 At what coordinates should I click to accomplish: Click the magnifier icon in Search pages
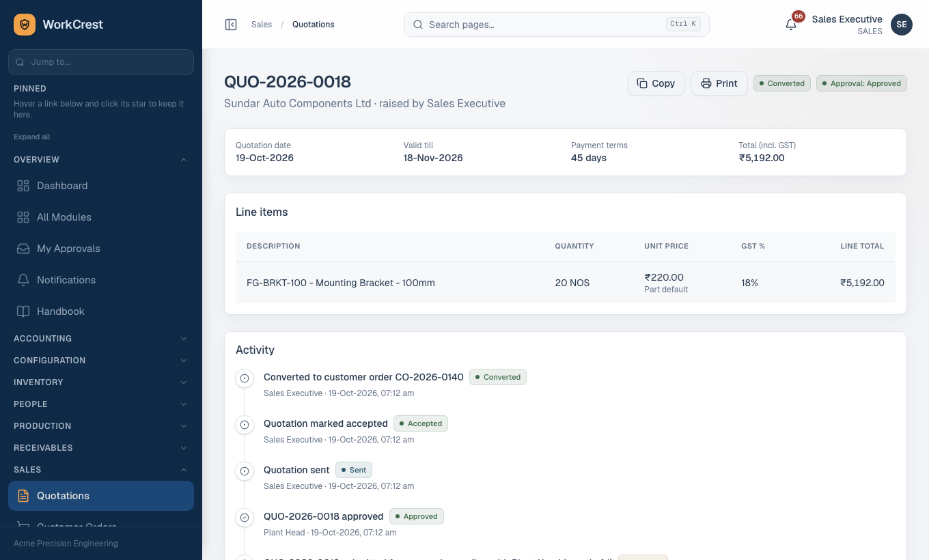pyautogui.click(x=418, y=25)
